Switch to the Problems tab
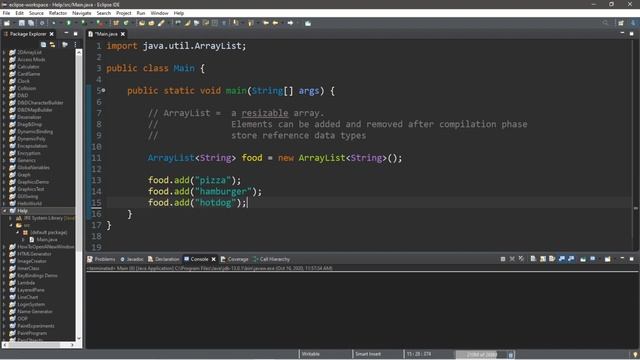This screenshot has width=640, height=360. click(x=102, y=259)
